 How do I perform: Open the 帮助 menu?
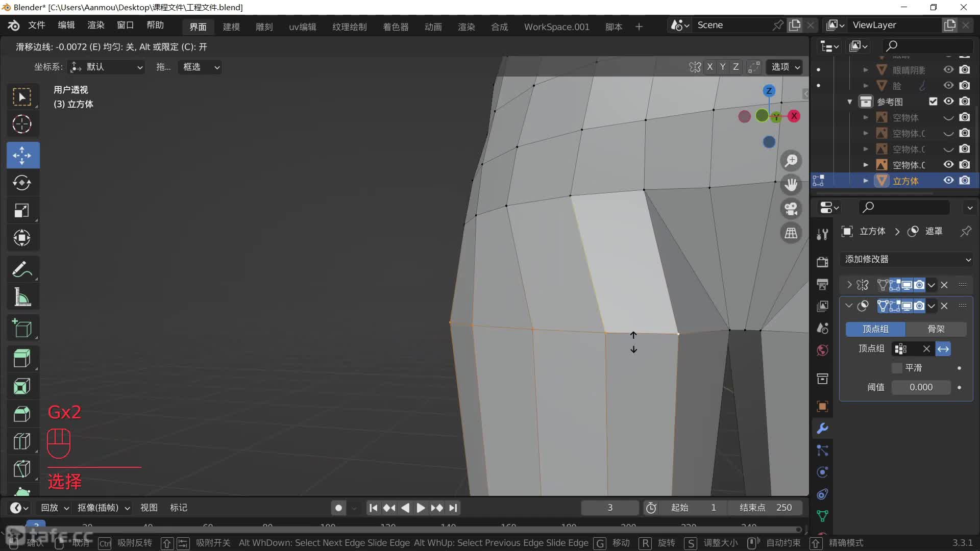155,26
